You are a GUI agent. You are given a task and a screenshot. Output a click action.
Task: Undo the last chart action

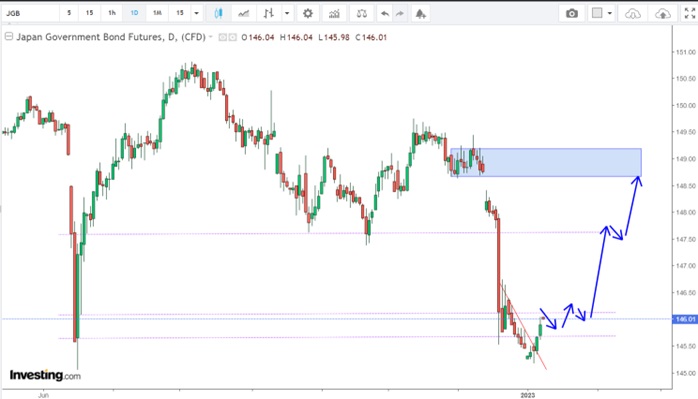[x=385, y=13]
